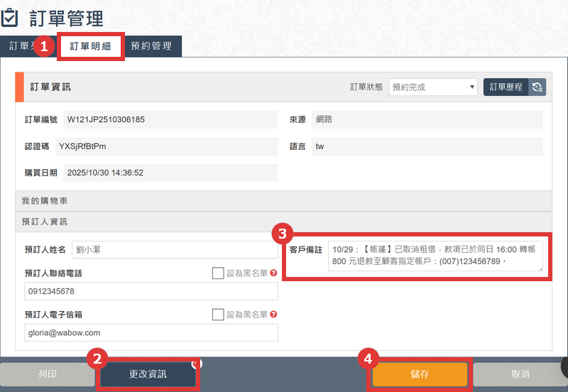Tick 設為黑名單 for the email address

218,315
